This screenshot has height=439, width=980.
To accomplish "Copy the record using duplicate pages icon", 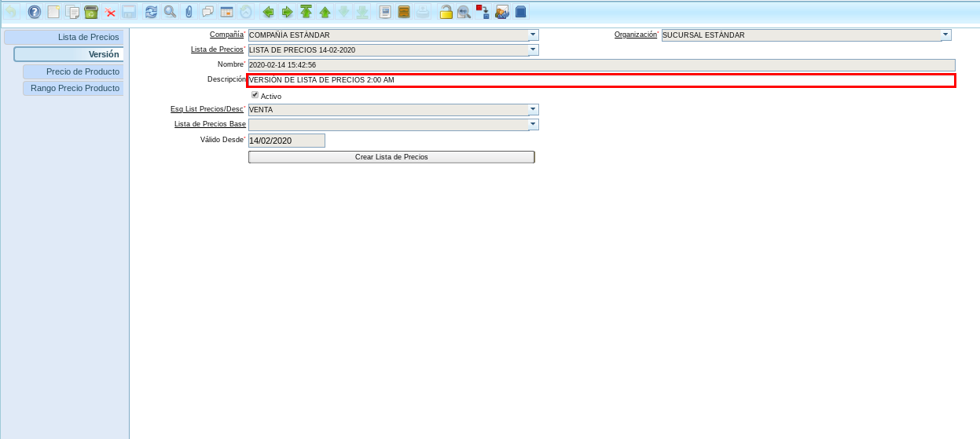I will click(x=72, y=12).
